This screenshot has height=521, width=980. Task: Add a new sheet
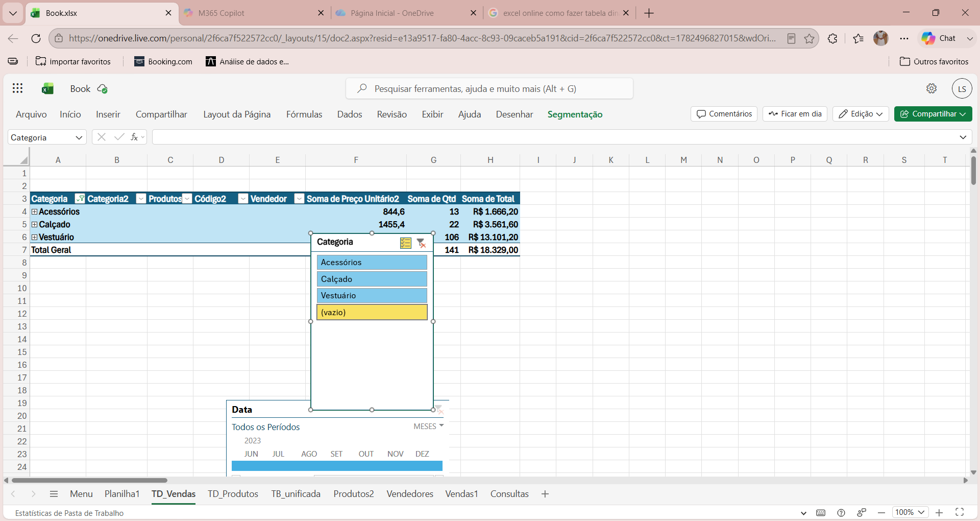pyautogui.click(x=545, y=494)
